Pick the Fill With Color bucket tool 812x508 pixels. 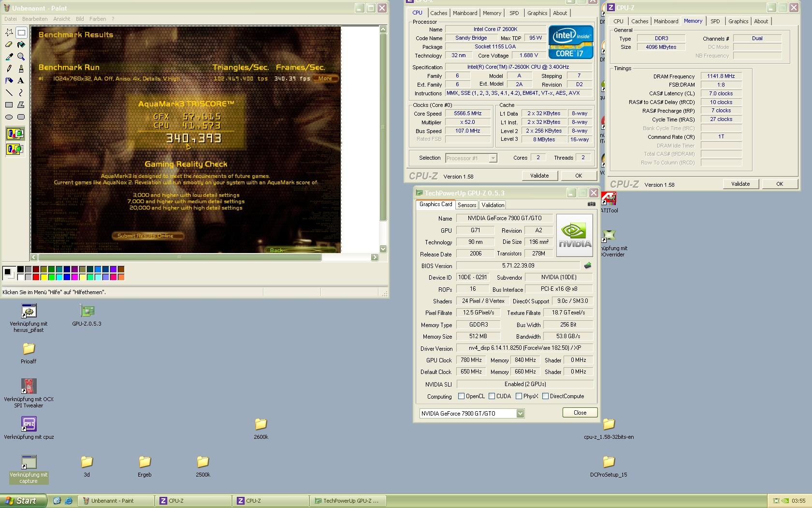[21, 45]
